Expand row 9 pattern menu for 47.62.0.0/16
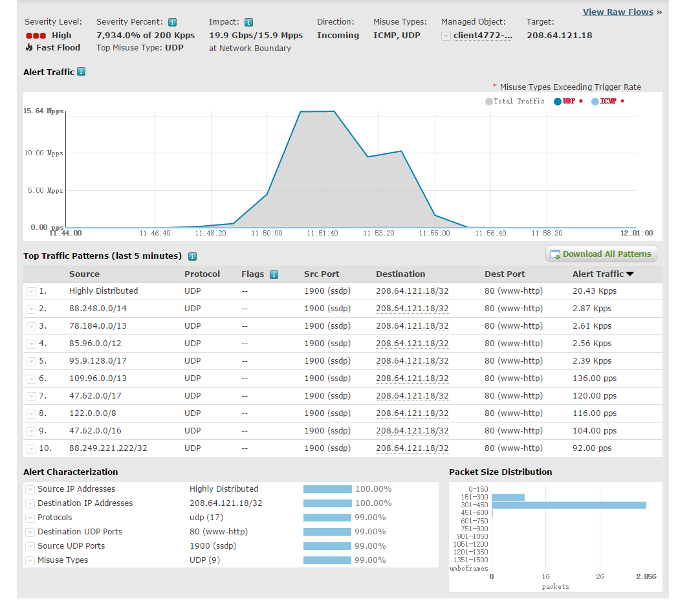700x603 pixels. point(31,431)
